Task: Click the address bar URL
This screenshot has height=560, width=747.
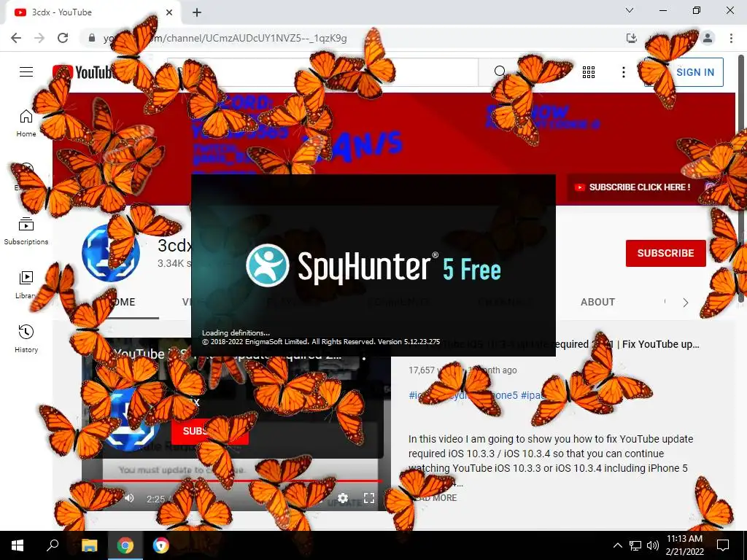Action: [225, 38]
